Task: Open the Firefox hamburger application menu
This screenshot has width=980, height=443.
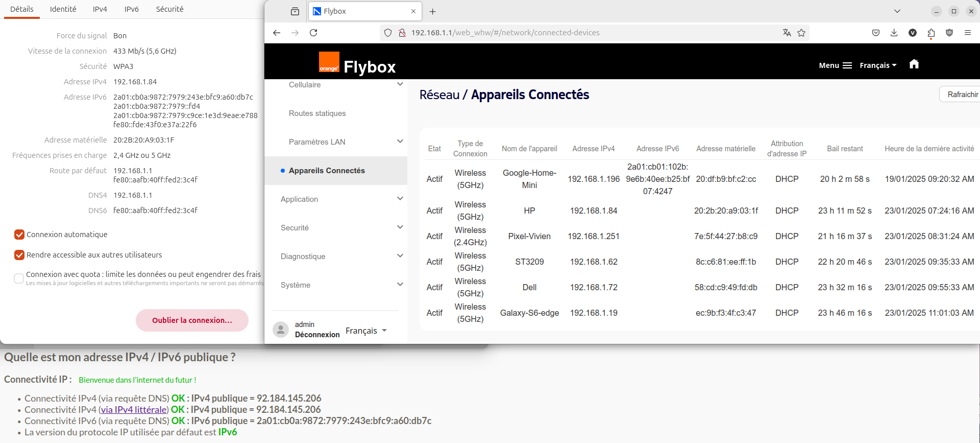Action: point(968,33)
